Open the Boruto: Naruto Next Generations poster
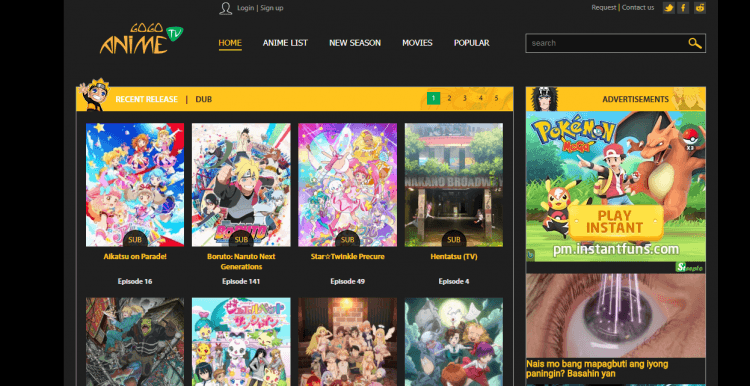 tap(241, 185)
